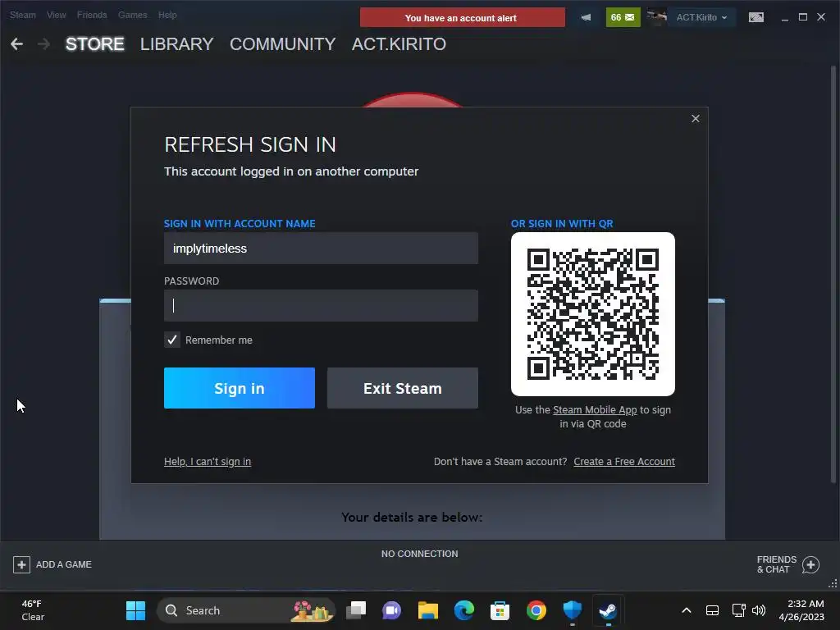Open the 66 messages inbox indicator
Image resolution: width=840 pixels, height=630 pixels.
(x=623, y=17)
